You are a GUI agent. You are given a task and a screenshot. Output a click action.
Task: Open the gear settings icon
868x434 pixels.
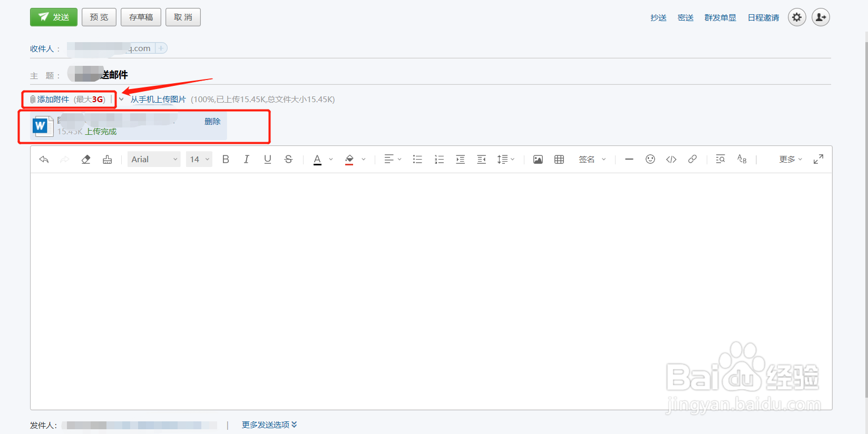tap(797, 17)
